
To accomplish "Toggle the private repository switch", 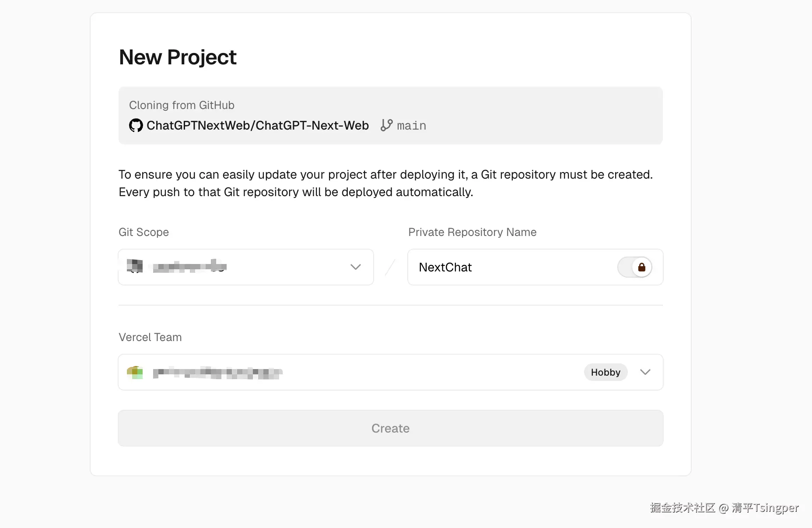I will 634,267.
